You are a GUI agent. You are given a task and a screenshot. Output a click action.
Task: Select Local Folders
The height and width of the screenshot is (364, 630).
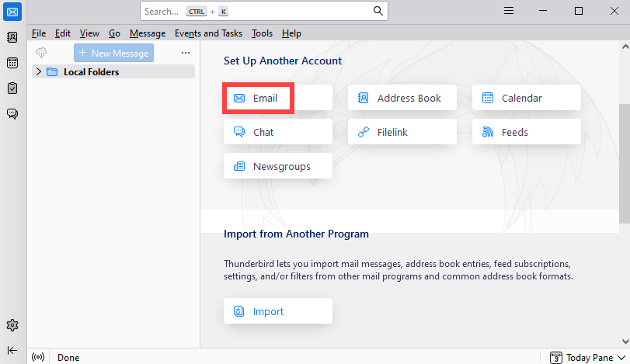click(x=113, y=71)
